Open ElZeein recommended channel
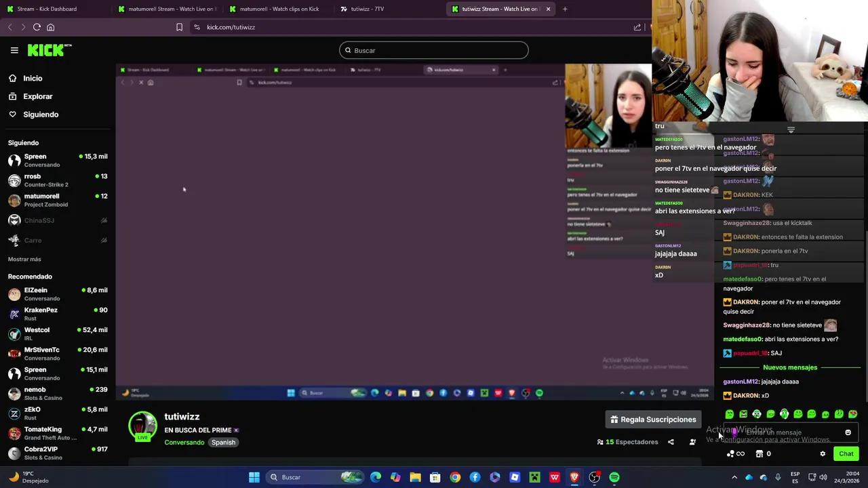The height and width of the screenshot is (488, 868). coord(58,294)
